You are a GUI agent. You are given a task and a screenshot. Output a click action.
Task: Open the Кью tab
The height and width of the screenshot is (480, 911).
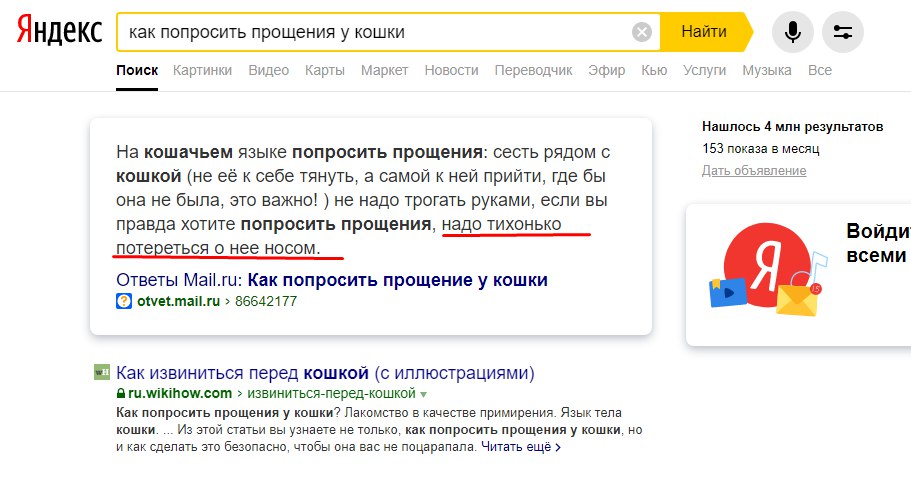click(x=654, y=70)
